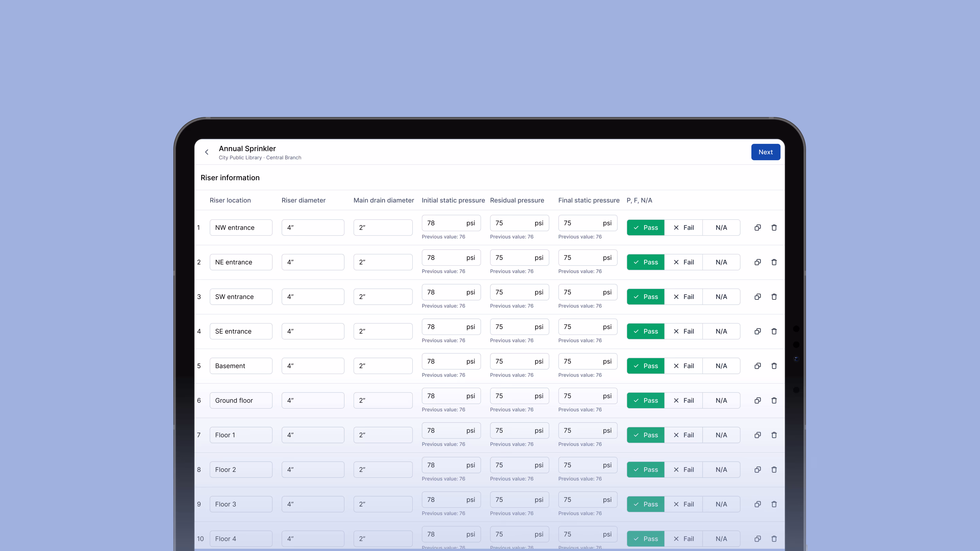This screenshot has width=980, height=551.
Task: Delete the Ground floor riser row
Action: 774,400
